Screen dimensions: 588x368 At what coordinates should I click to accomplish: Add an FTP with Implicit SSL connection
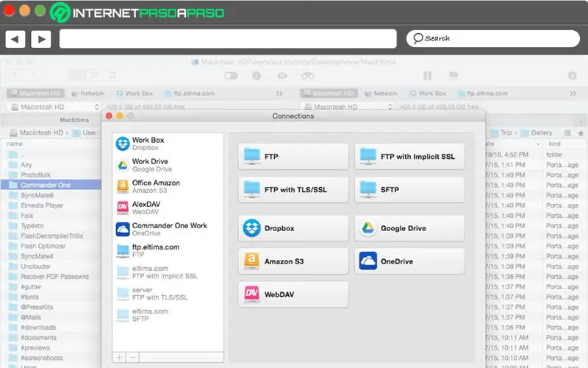tap(409, 156)
